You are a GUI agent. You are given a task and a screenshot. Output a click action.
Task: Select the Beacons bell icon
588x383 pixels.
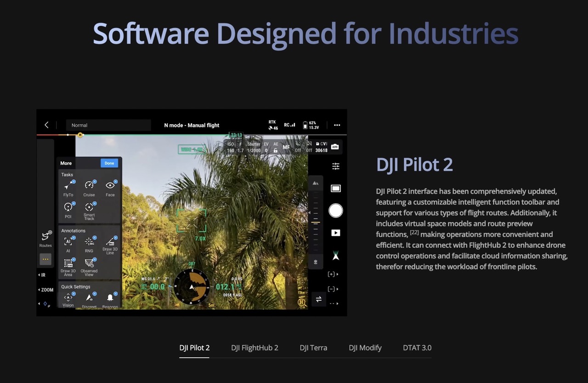(110, 297)
